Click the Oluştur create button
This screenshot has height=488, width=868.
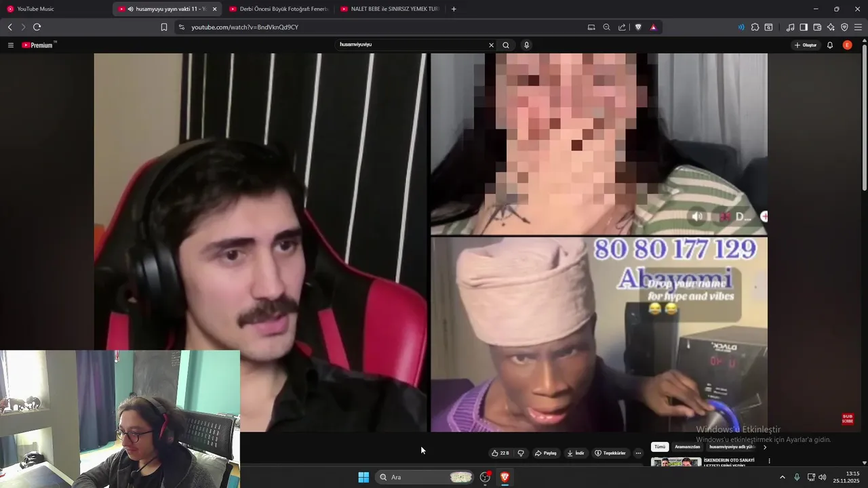[806, 45]
